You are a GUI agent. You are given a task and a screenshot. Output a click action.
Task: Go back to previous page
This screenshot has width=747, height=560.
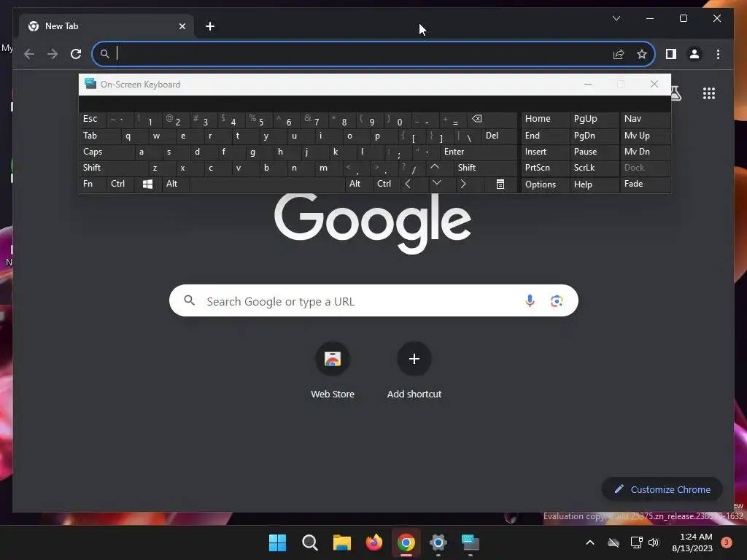tap(29, 54)
